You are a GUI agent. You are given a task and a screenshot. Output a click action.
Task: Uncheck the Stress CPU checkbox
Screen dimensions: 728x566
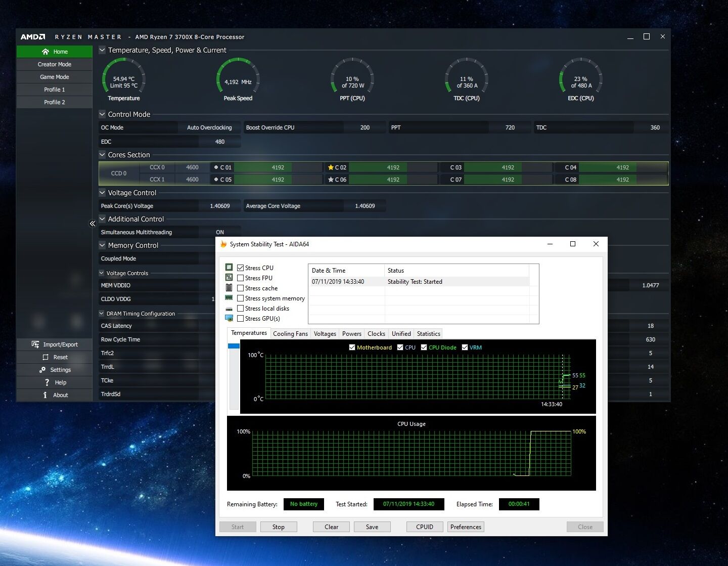[x=241, y=268]
